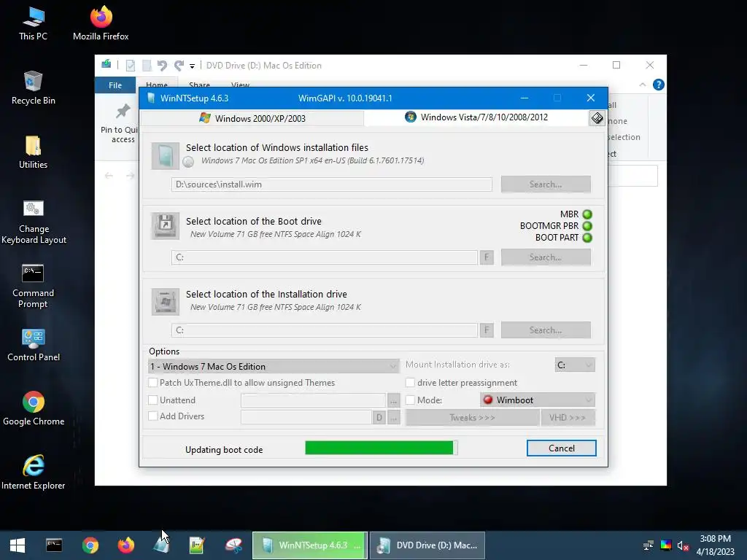The width and height of the screenshot is (747, 560).
Task: Open Home tab in Explorer window
Action: [157, 85]
